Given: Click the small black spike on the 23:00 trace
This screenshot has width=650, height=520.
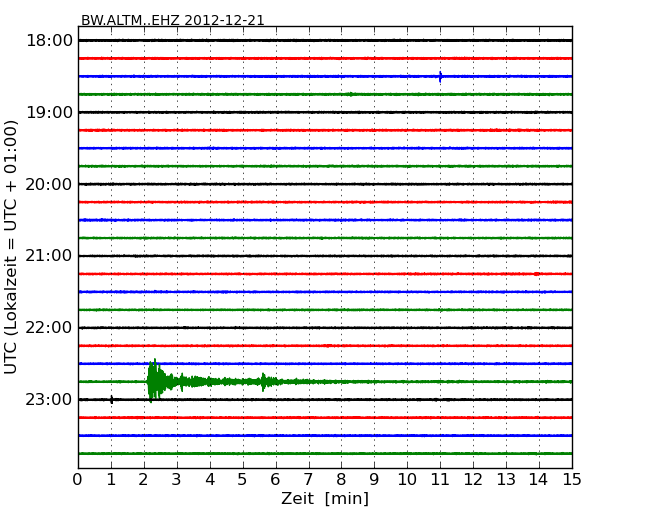Looking at the screenshot, I should (x=112, y=400).
